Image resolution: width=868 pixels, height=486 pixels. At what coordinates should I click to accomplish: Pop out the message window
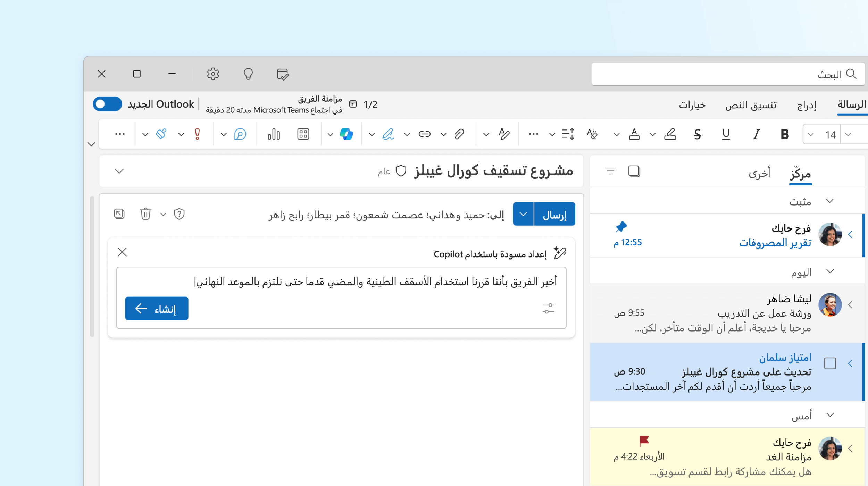click(x=119, y=214)
